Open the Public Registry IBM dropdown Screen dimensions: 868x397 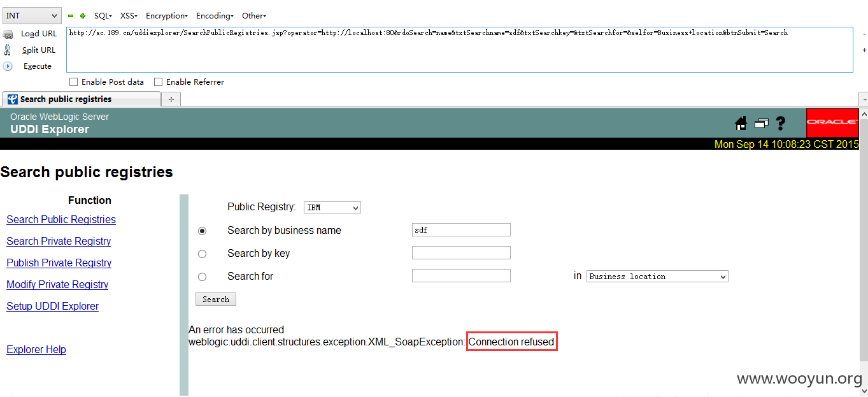click(332, 207)
